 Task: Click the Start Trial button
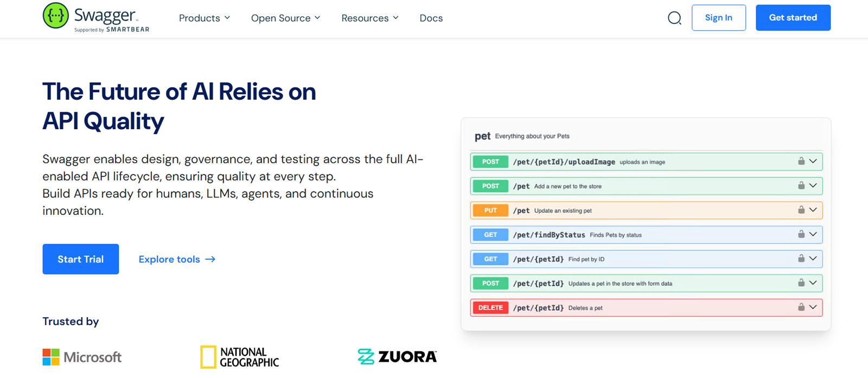tap(81, 259)
